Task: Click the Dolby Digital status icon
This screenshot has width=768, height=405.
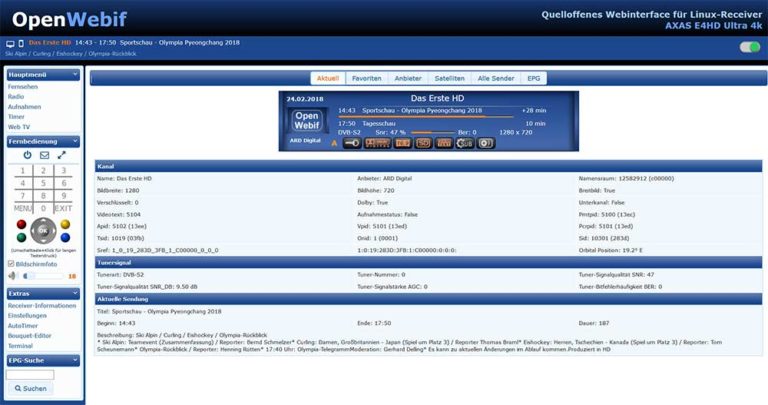Action: tap(378, 143)
